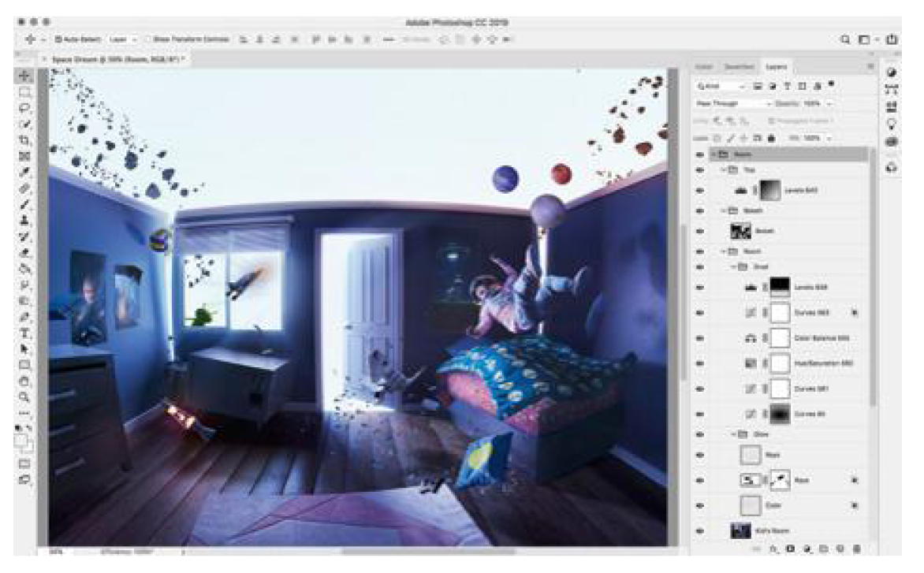Image resolution: width=924 pixels, height=573 pixels.
Task: Select the Lasso tool
Action: coord(24,108)
